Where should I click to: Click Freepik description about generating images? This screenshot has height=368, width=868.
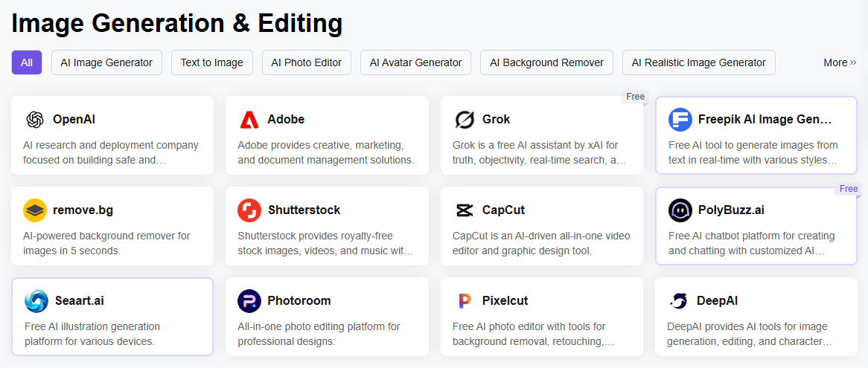[x=753, y=153]
